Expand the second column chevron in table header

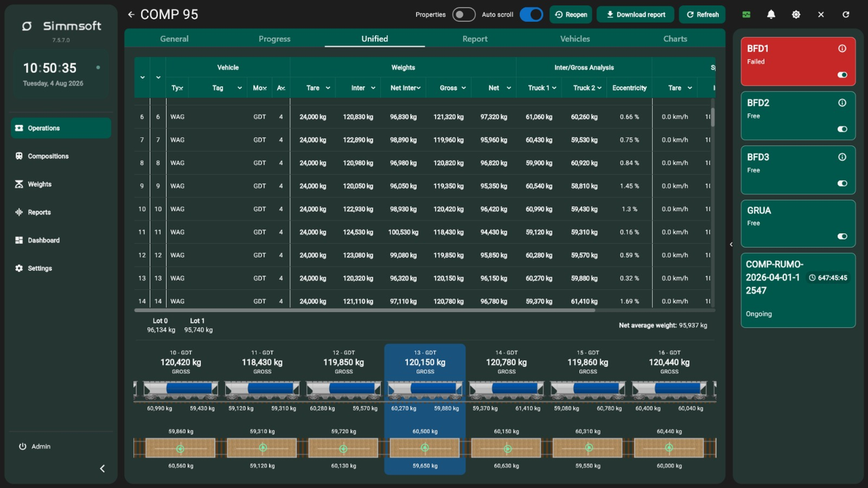158,78
